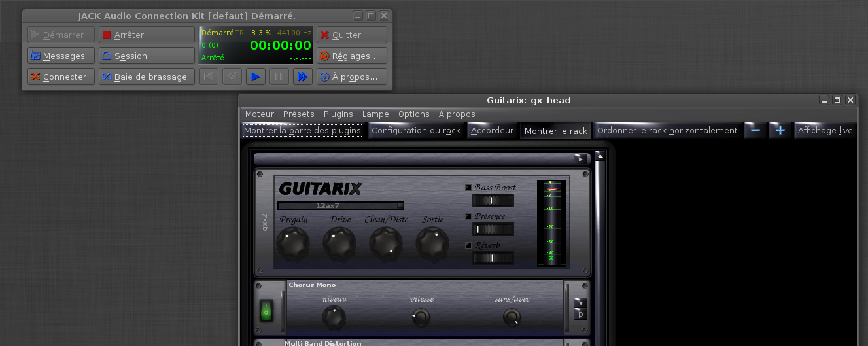868x346 pixels.
Task: Click the Présence wheel slider
Action: [x=493, y=229]
